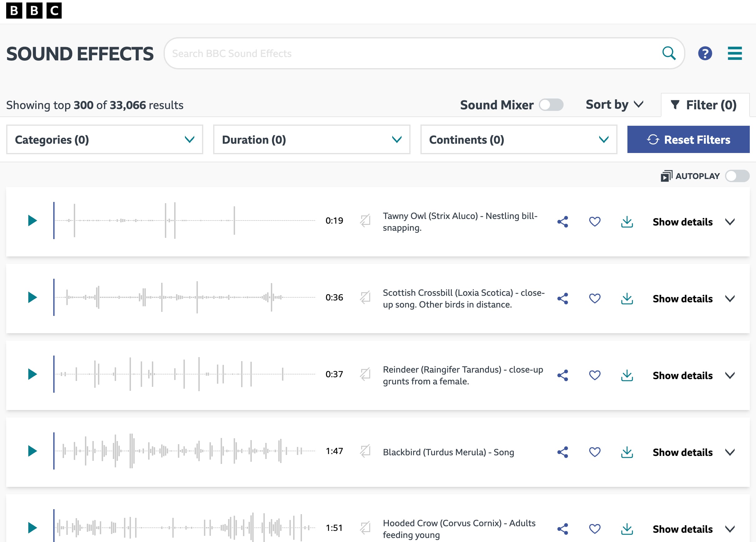Click the Tawny Owl nestling bill-snapping title

[460, 222]
